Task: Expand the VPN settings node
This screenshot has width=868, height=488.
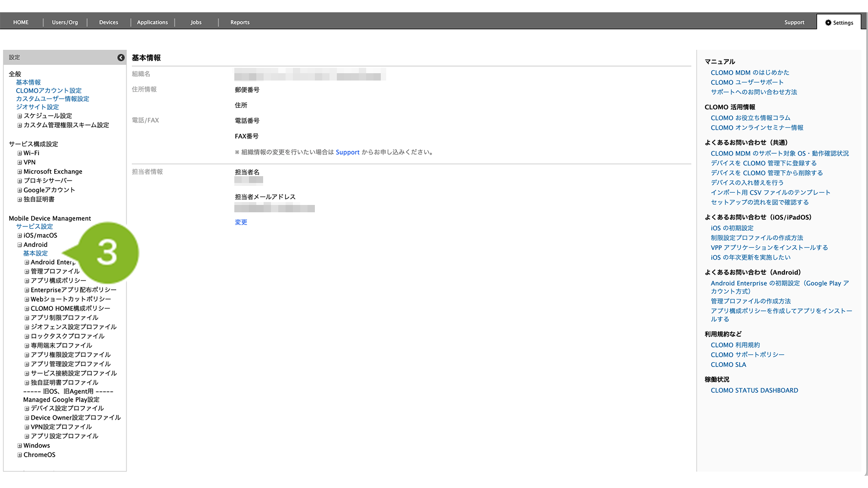Action: click(x=20, y=163)
